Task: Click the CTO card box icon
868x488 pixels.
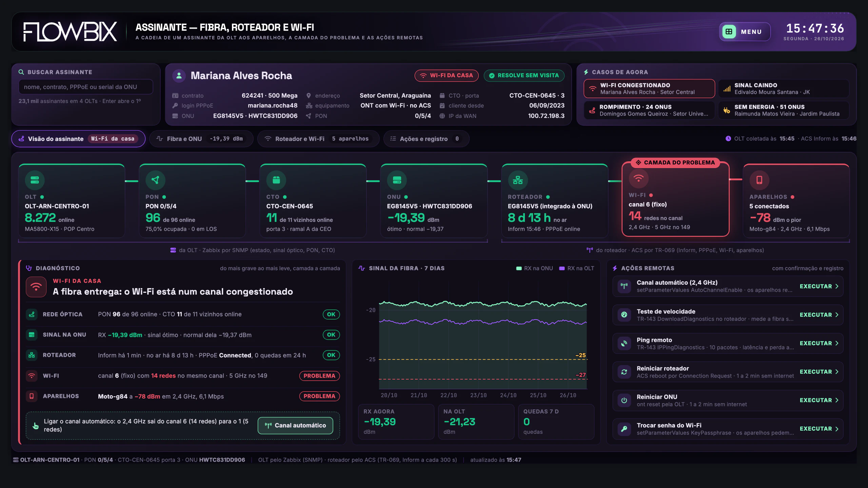Action: pos(276,180)
